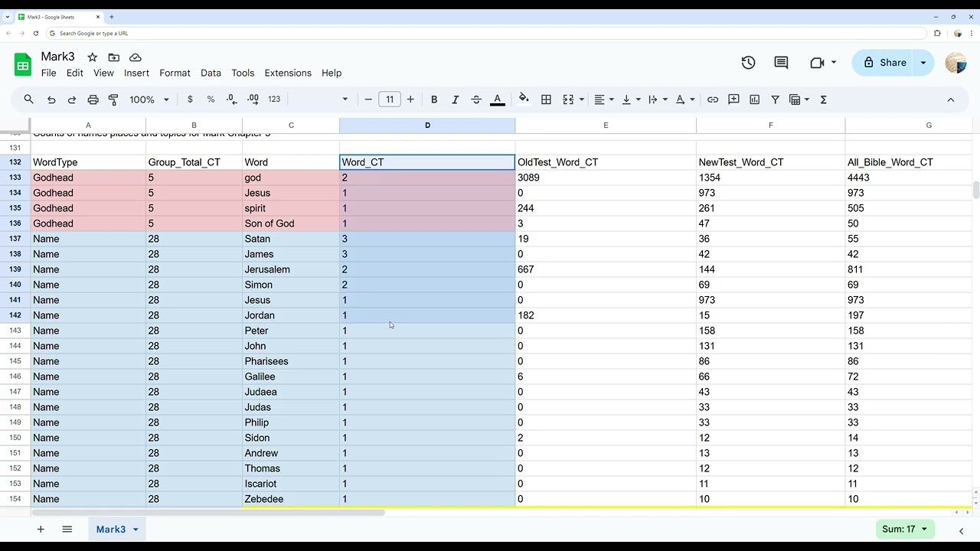Toggle bold formatting

(434, 99)
